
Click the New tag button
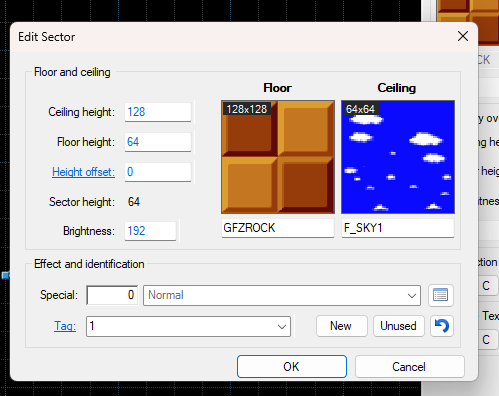click(x=341, y=326)
